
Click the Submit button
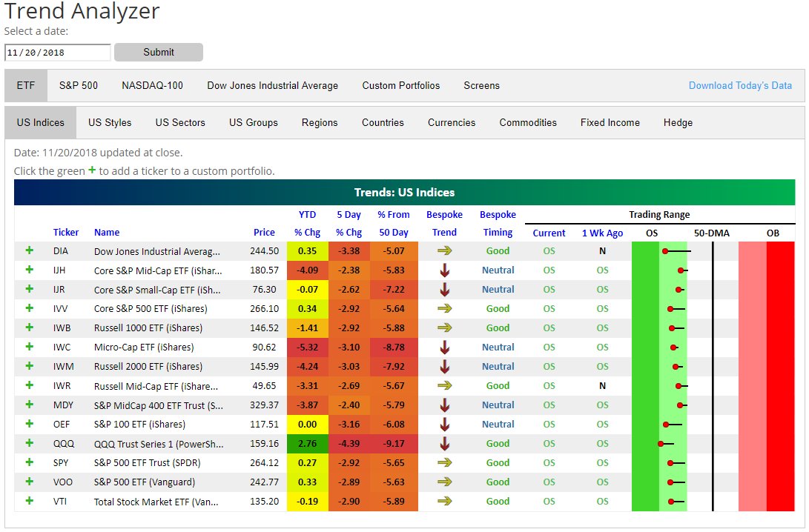pos(159,52)
